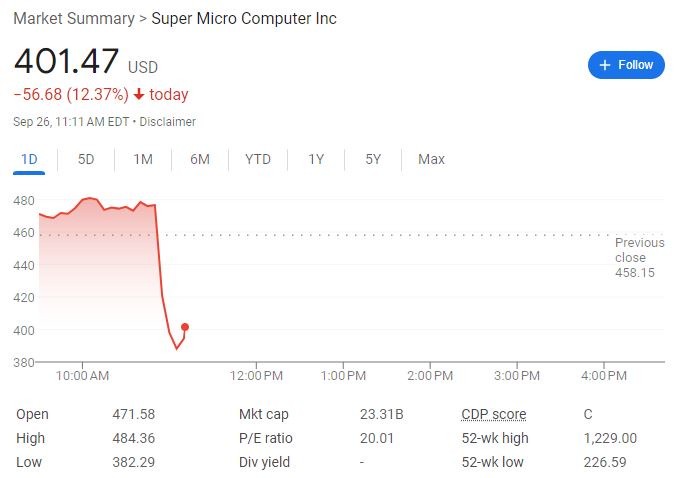This screenshot has height=478, width=696.
Task: Click the red down arrow icon
Action: pyautogui.click(x=139, y=95)
